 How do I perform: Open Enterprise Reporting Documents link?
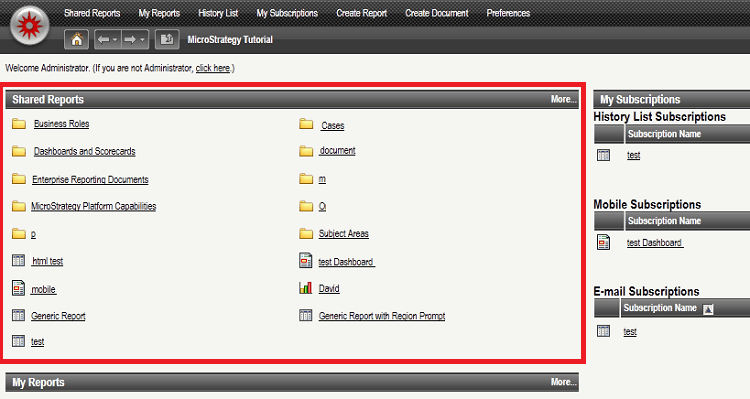[x=90, y=179]
